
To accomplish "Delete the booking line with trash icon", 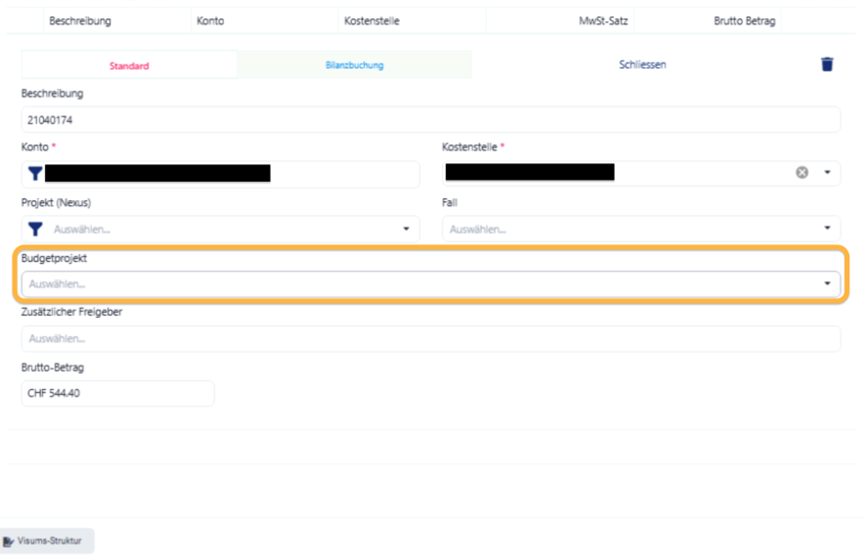I will coord(827,64).
